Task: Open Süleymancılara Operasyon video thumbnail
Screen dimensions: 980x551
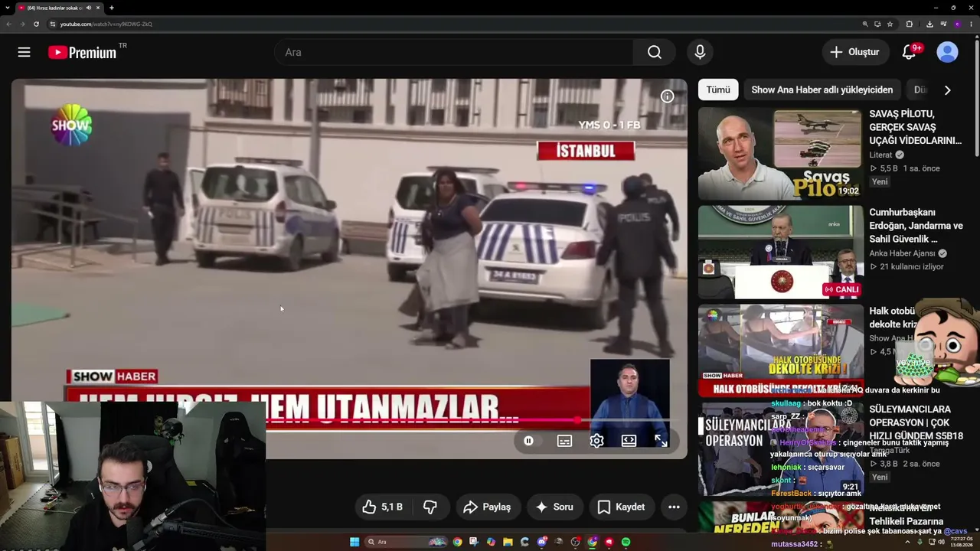Action: pos(780,449)
